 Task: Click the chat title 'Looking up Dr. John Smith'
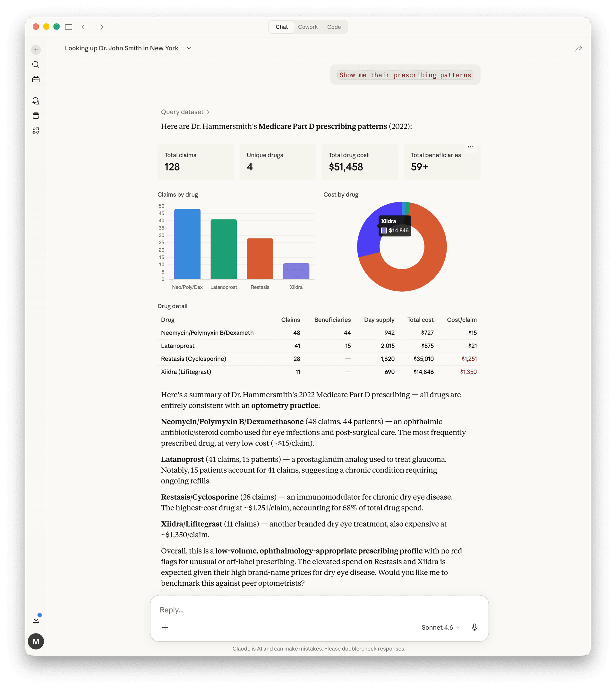(x=122, y=48)
